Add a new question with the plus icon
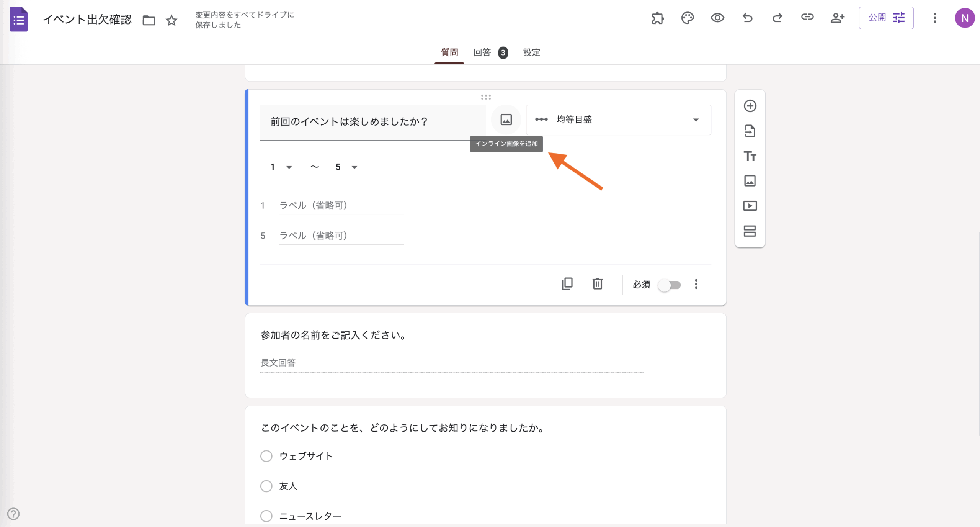Screen dimensions: 980x527 click(750, 106)
